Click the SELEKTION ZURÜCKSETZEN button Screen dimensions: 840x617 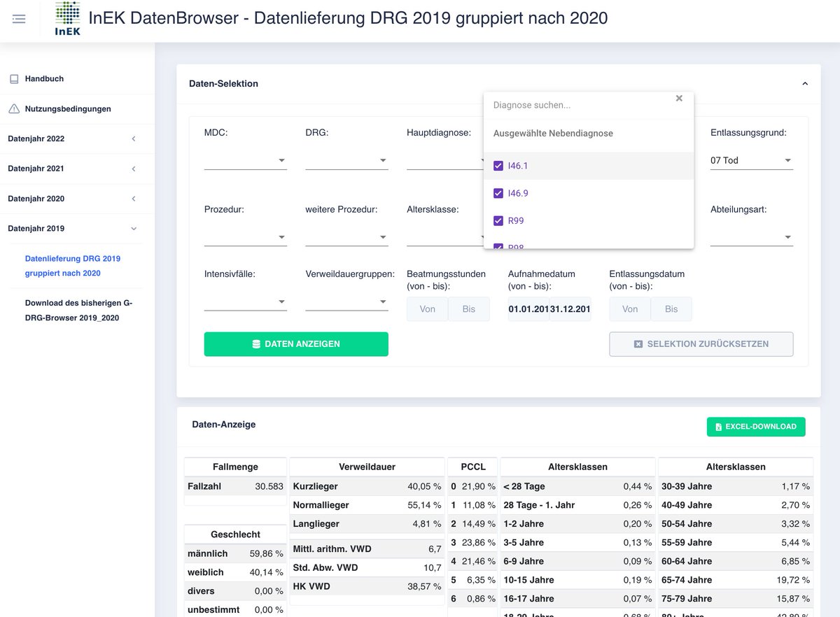point(701,344)
